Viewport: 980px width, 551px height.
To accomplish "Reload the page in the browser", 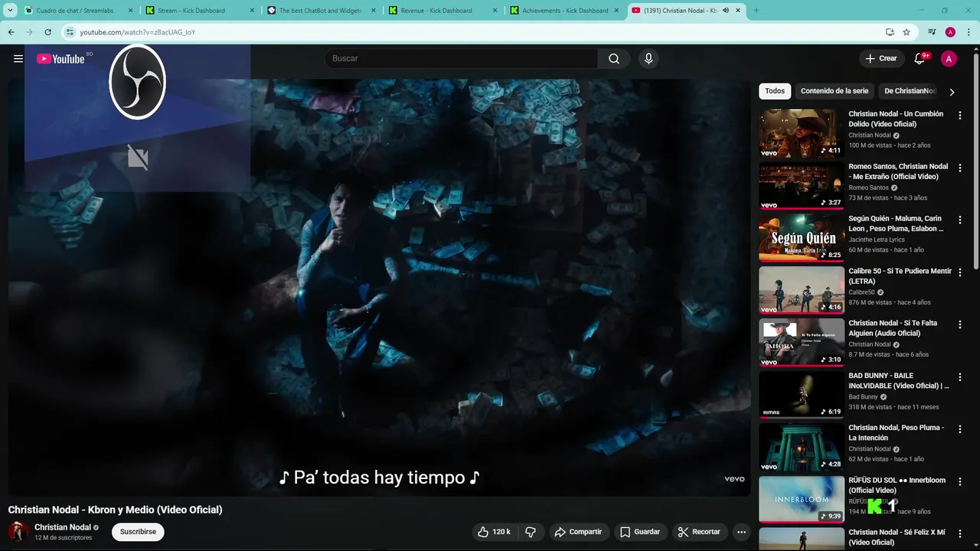I will 47,32.
